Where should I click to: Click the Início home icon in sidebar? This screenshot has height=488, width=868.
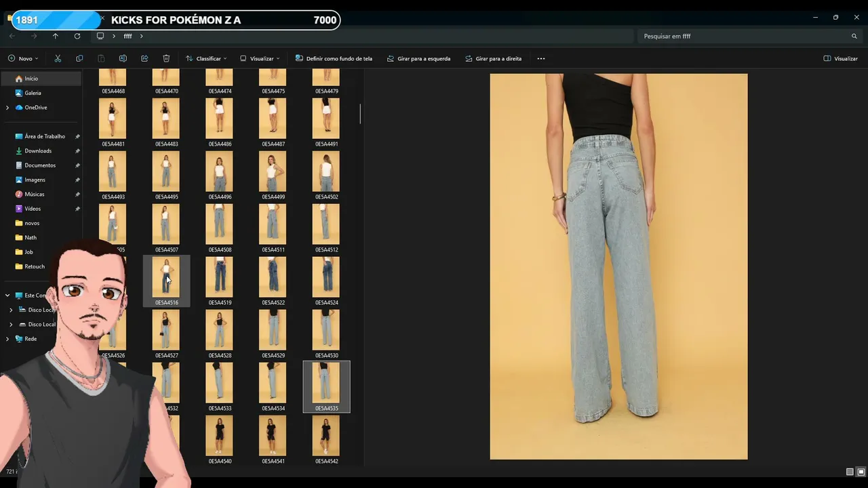point(19,79)
